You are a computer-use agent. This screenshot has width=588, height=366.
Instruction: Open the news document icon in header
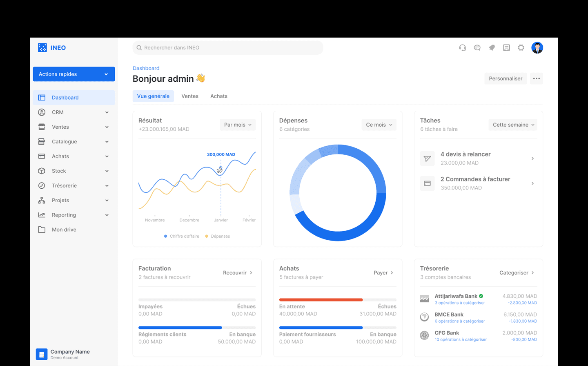(x=506, y=48)
